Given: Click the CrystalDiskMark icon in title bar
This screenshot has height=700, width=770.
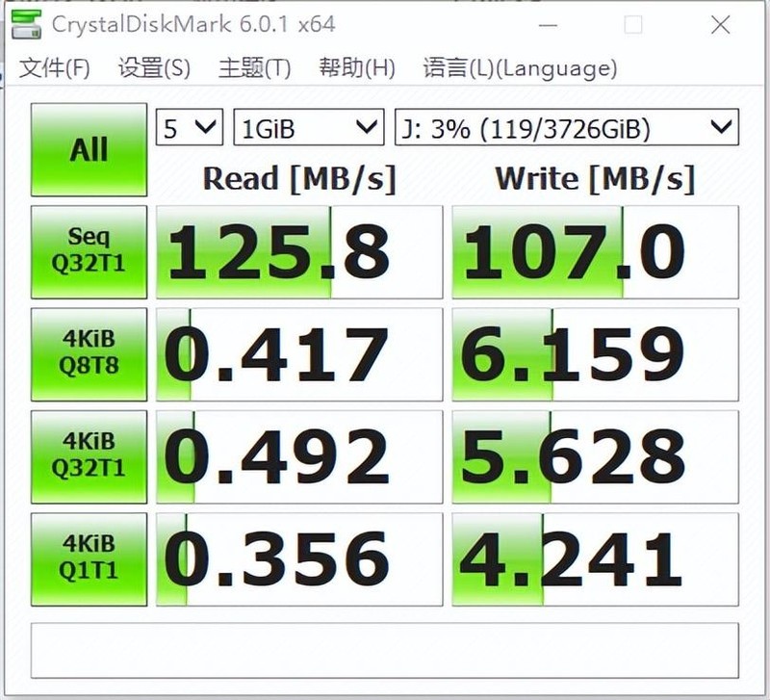Looking at the screenshot, I should (x=26, y=24).
